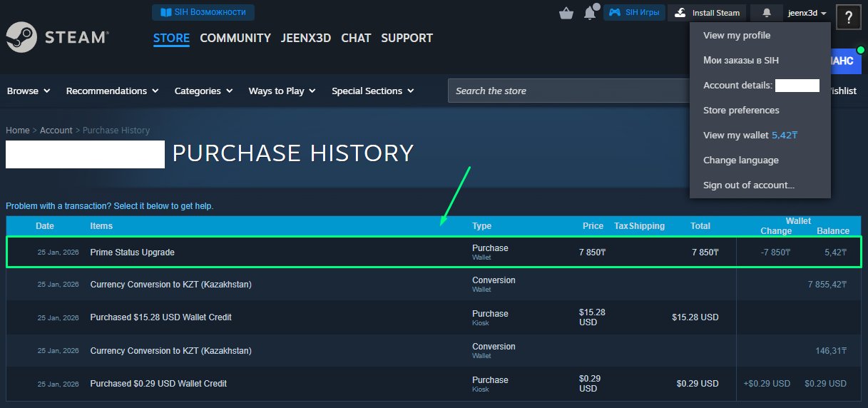Open the Steam notifications bell button
Viewport: 868px width, 408px height.
767,13
